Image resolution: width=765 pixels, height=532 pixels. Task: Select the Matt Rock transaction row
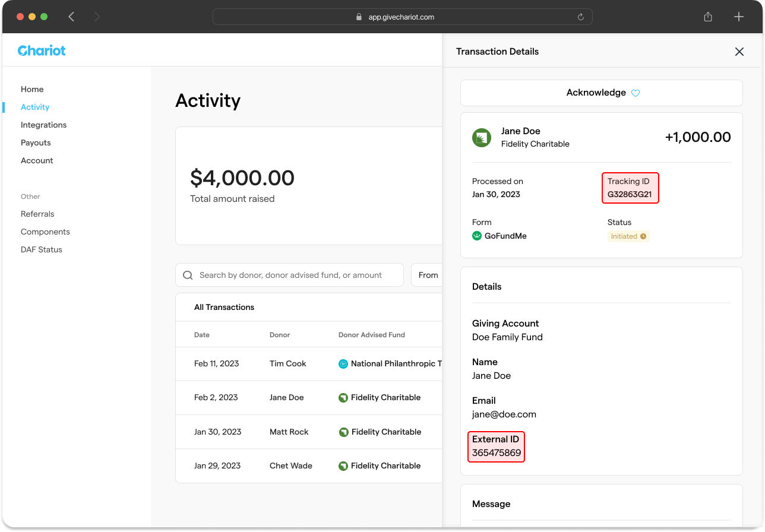pyautogui.click(x=289, y=432)
